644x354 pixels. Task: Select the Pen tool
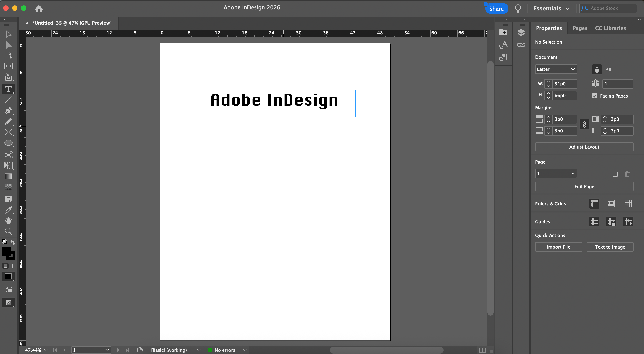click(x=8, y=111)
